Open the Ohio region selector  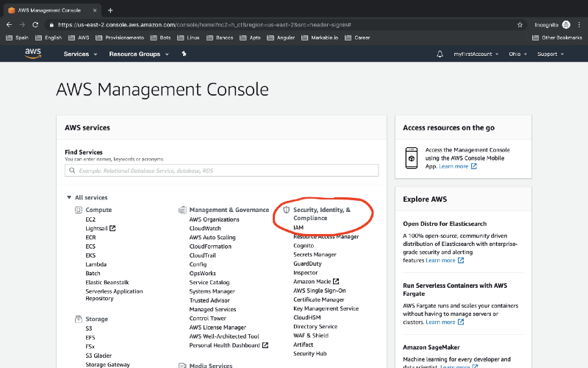pyautogui.click(x=517, y=54)
